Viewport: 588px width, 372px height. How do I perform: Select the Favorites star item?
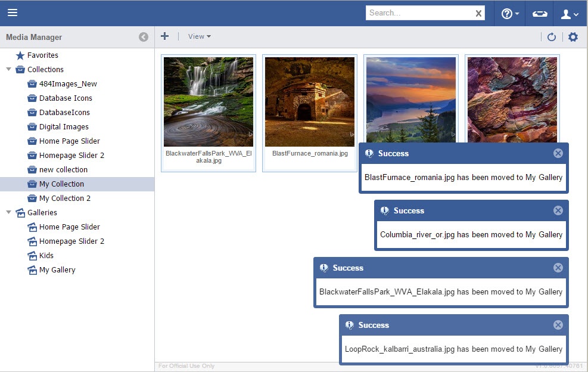tap(42, 55)
